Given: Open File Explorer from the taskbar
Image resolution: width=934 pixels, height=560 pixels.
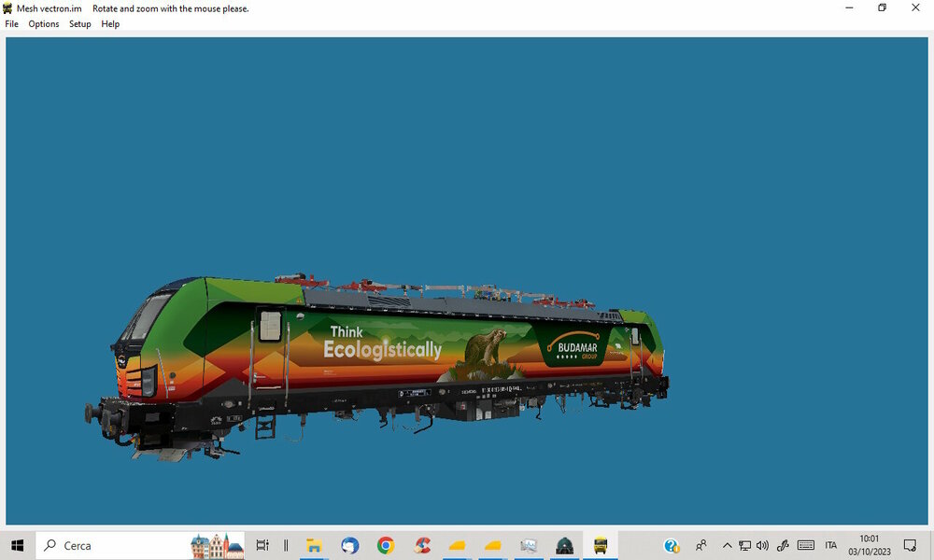Looking at the screenshot, I should click(x=313, y=545).
